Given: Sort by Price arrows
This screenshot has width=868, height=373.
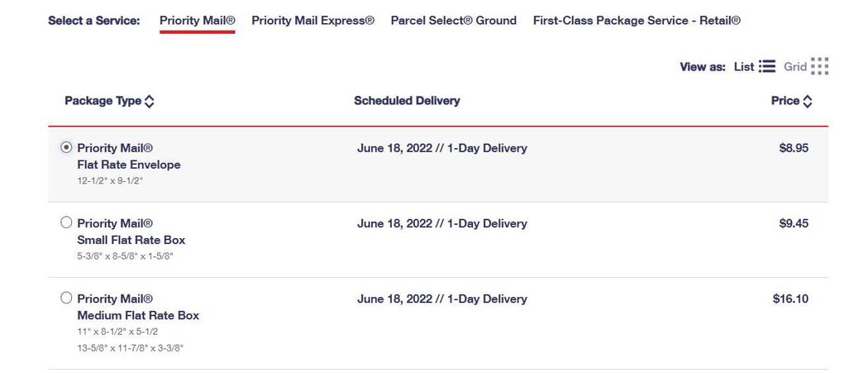Looking at the screenshot, I should (x=808, y=102).
